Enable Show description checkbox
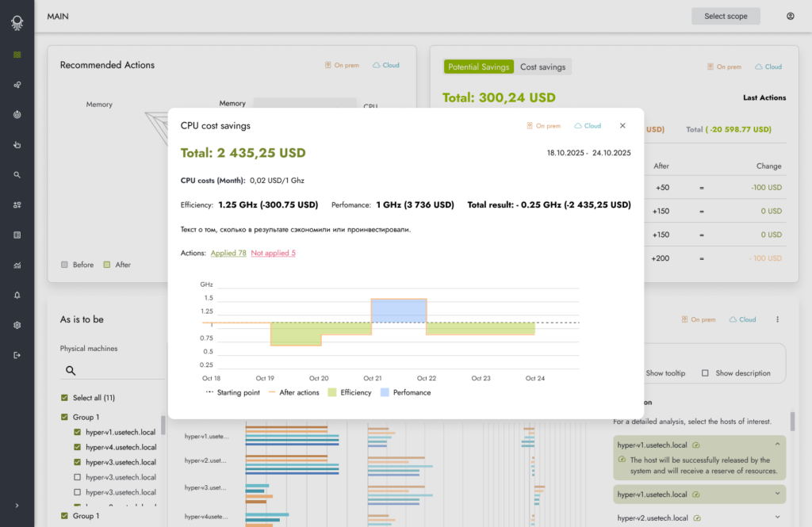Viewport: 812px width, 527px height. tap(705, 372)
